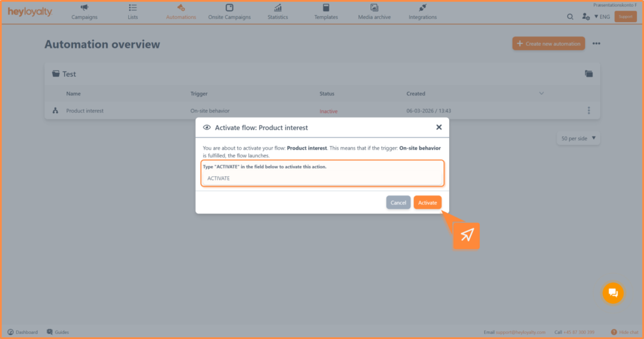Close the Activate flow dialog

(x=439, y=127)
